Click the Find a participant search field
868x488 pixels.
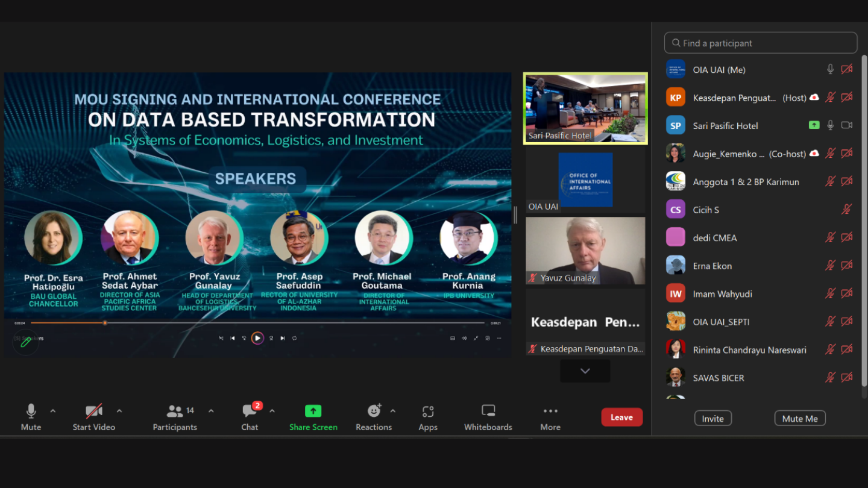(x=761, y=43)
